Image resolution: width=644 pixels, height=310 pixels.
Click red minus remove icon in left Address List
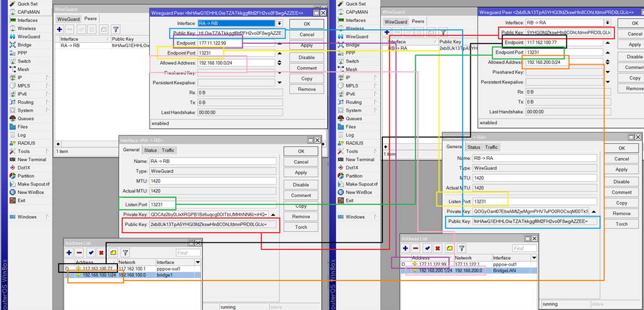pyautogui.click(x=79, y=253)
